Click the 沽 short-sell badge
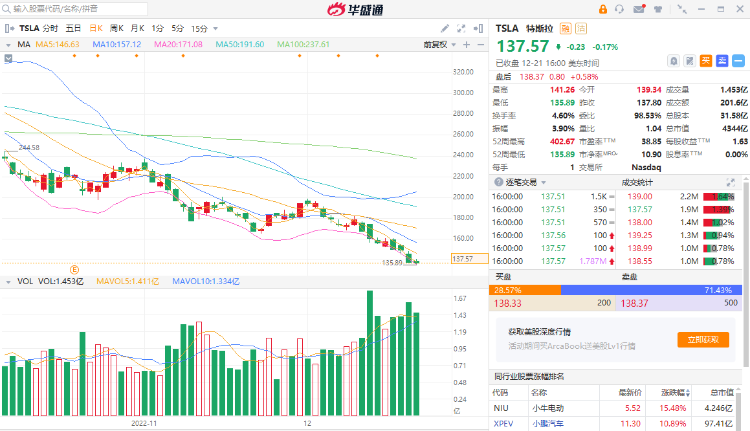This screenshot has width=750, height=431. point(581,28)
